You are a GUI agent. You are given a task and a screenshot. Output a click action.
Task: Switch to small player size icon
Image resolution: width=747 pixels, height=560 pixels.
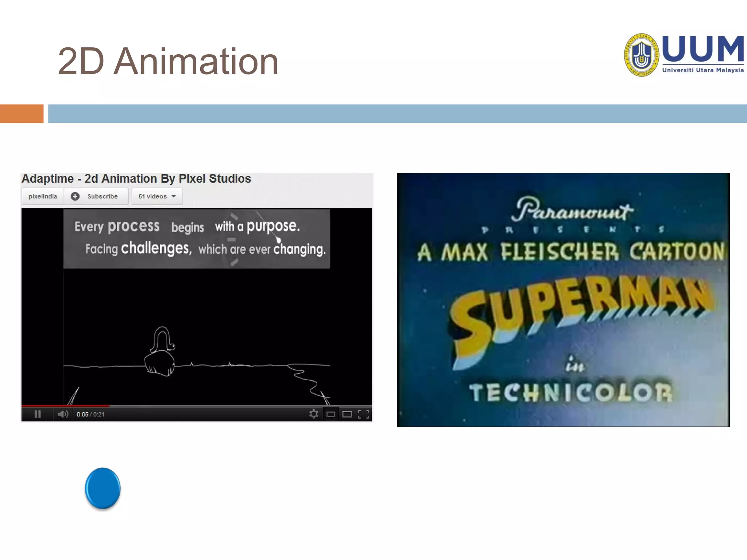tap(331, 414)
